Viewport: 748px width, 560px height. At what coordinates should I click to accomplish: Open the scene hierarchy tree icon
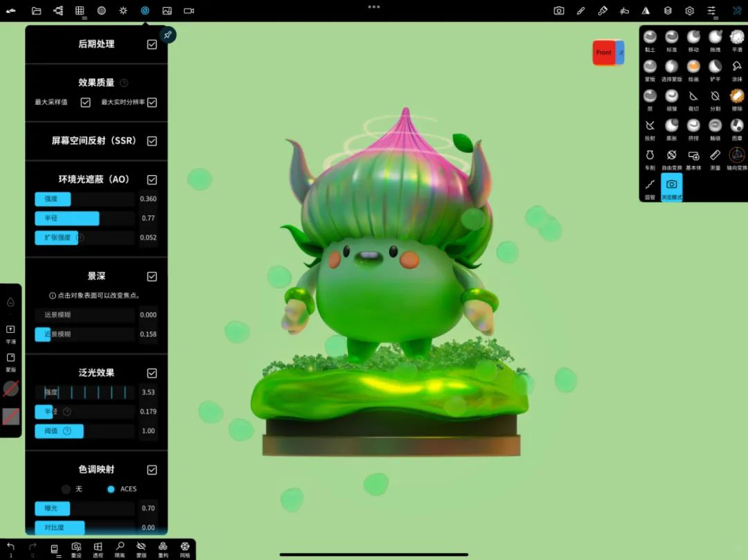click(58, 10)
